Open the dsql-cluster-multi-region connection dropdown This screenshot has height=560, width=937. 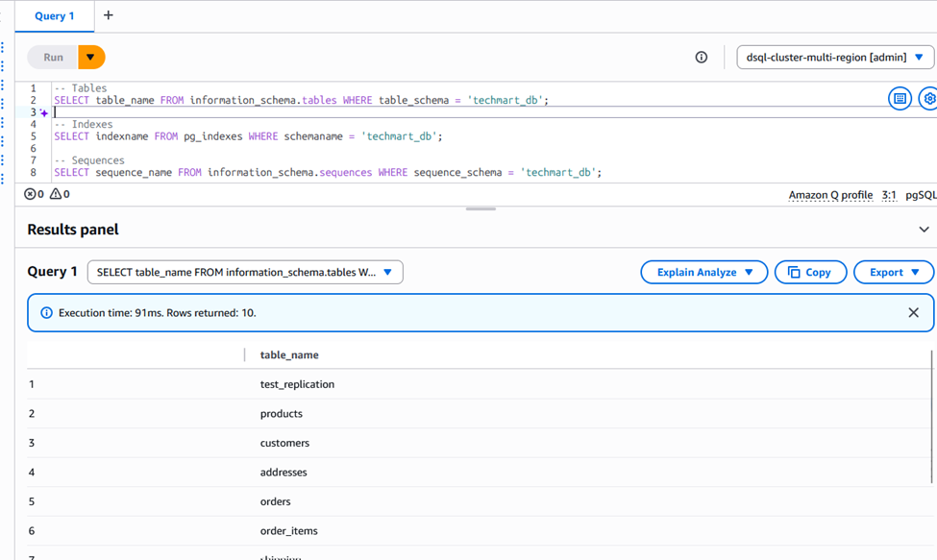tap(835, 58)
